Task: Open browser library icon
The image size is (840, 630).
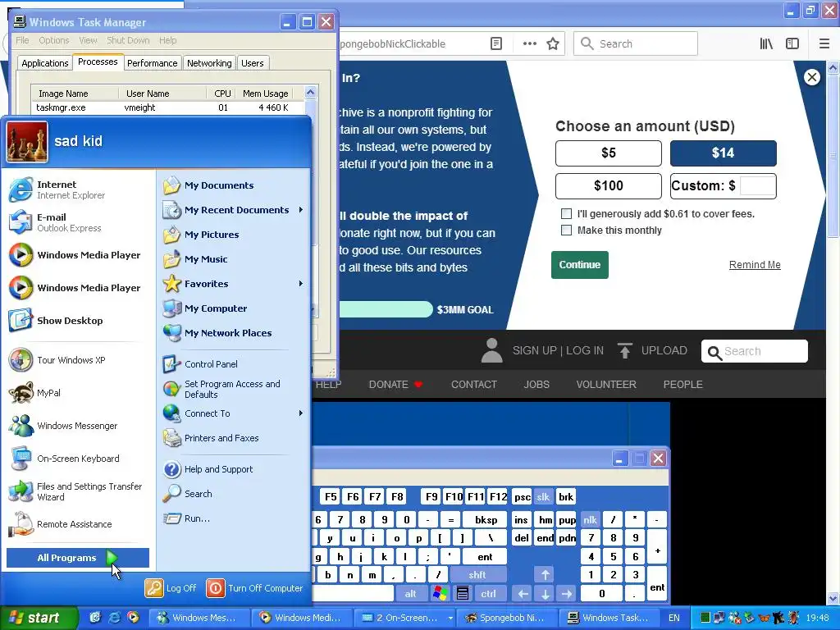Action: [766, 43]
